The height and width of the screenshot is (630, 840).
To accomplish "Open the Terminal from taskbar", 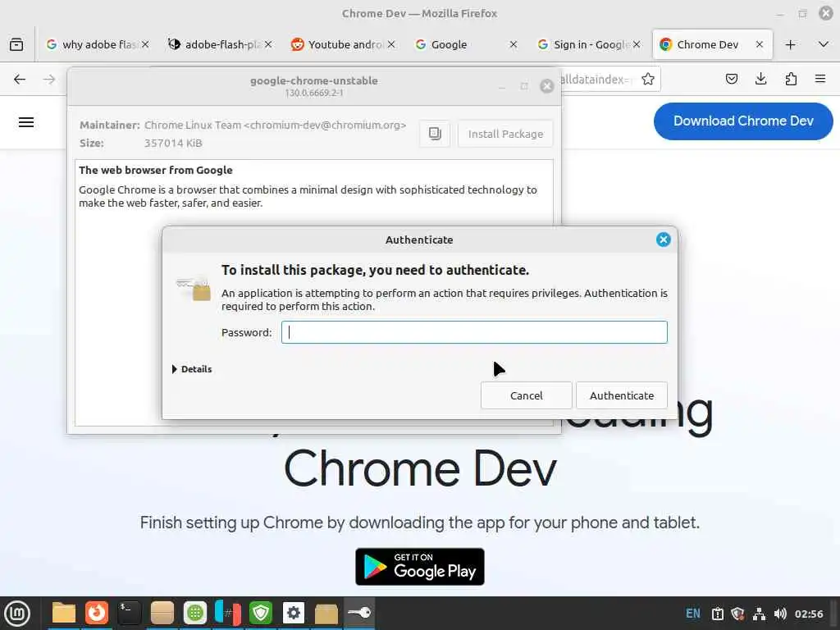I will [129, 613].
